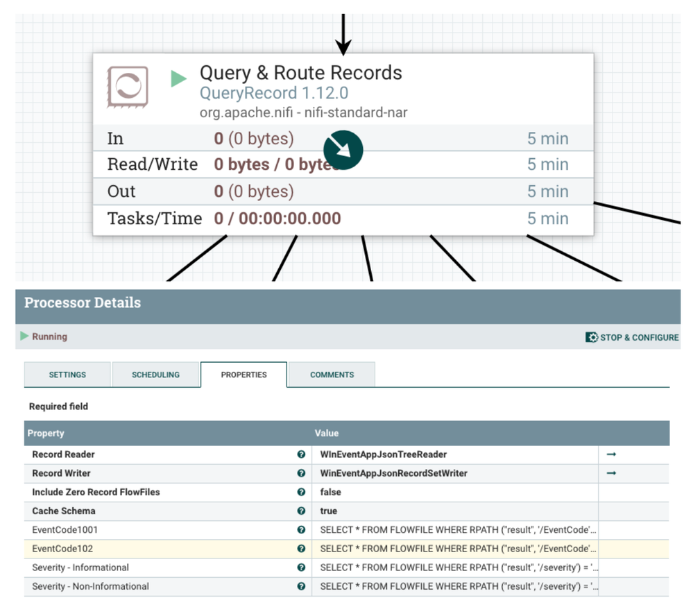Click the false value for Include Zero Record FlowFiles
This screenshot has width=693, height=616.
click(331, 492)
